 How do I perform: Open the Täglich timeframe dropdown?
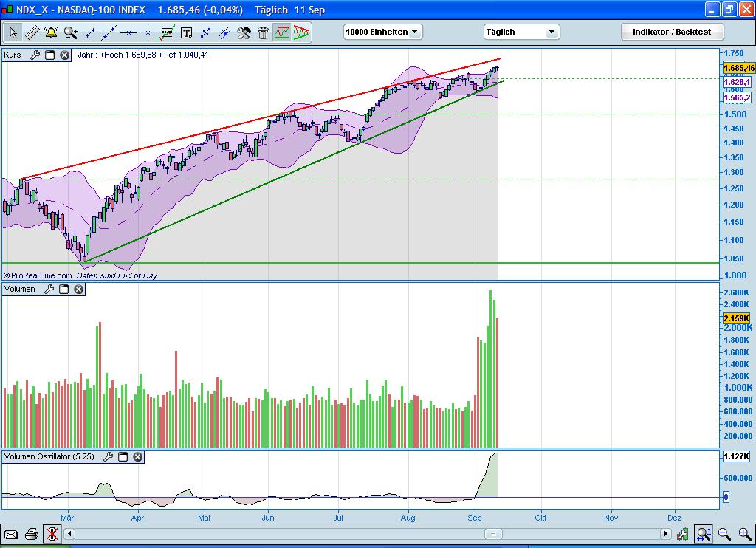[x=521, y=32]
